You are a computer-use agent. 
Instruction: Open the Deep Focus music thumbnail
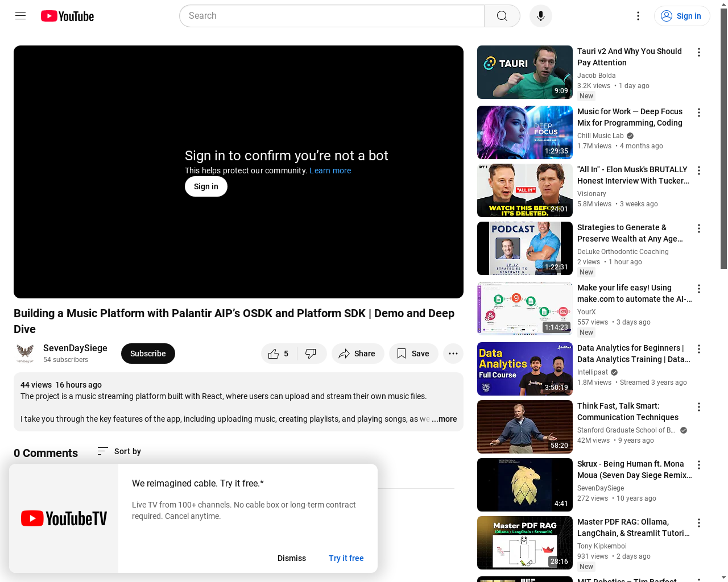pos(525,132)
